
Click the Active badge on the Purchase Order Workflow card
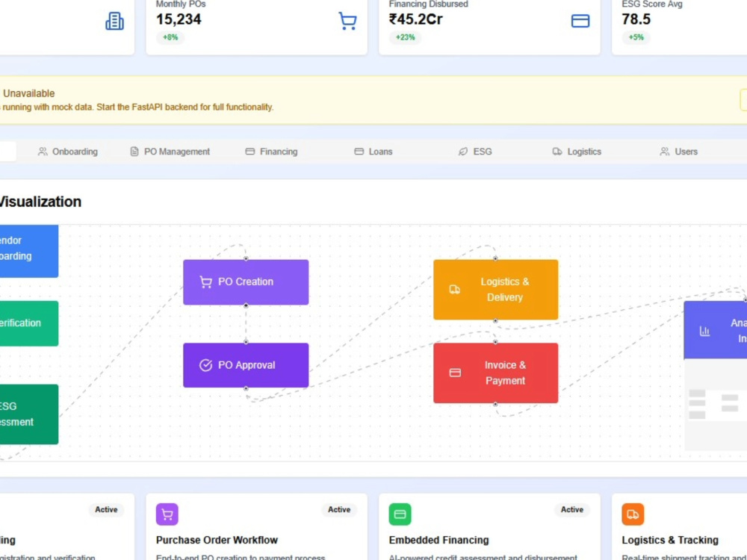pyautogui.click(x=339, y=509)
